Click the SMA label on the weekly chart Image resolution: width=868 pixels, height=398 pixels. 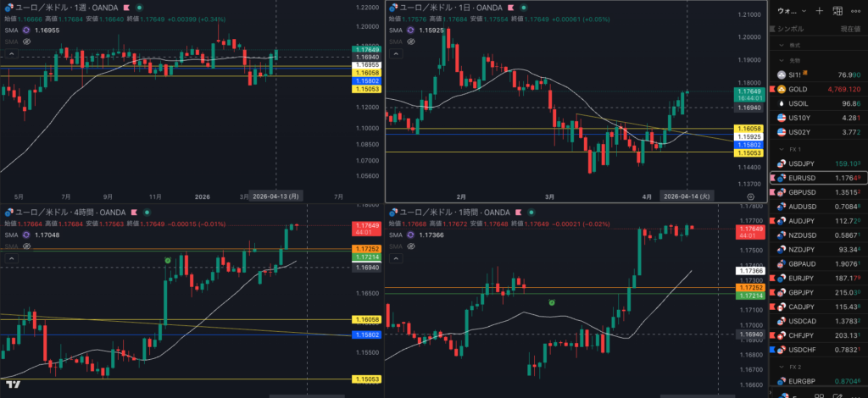click(x=10, y=30)
